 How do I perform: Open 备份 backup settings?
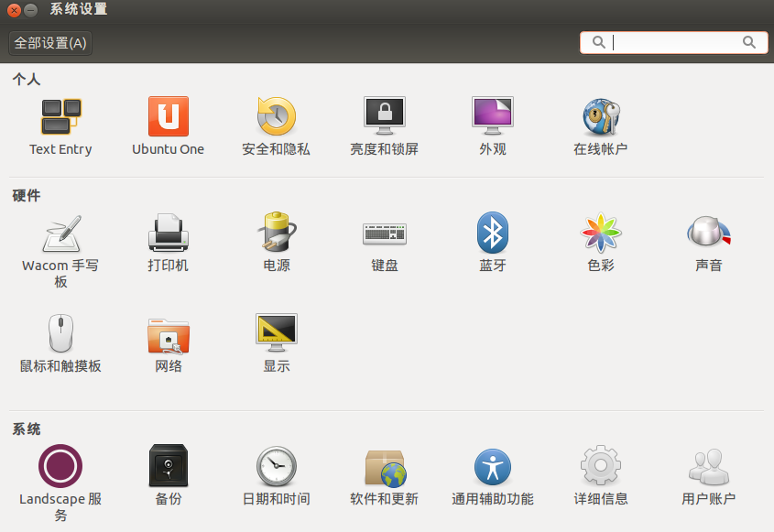click(x=169, y=475)
